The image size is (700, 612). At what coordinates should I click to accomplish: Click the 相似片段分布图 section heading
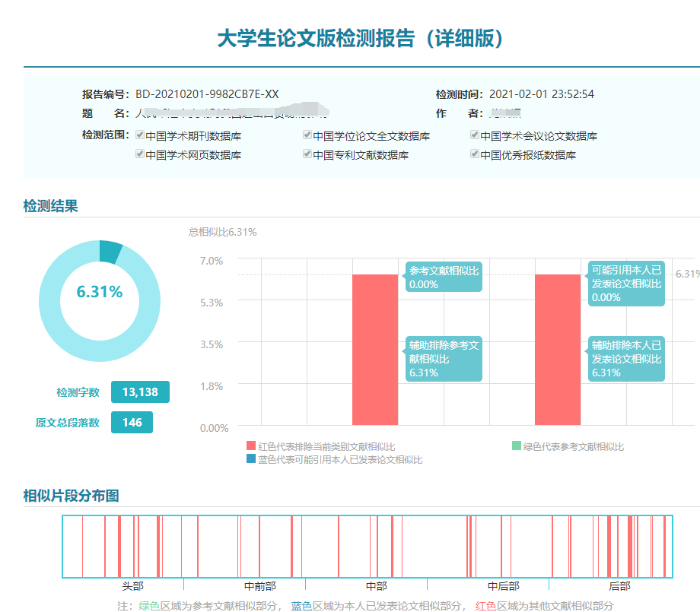71,496
